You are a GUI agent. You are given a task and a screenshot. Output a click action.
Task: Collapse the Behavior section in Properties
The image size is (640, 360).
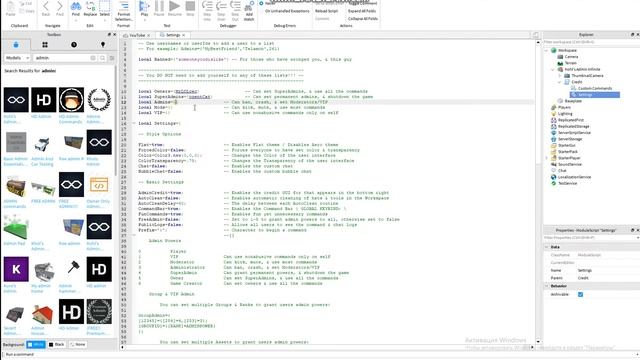547,286
